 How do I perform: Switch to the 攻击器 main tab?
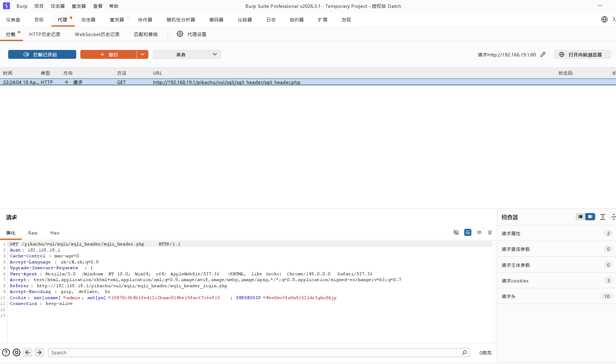88,20
